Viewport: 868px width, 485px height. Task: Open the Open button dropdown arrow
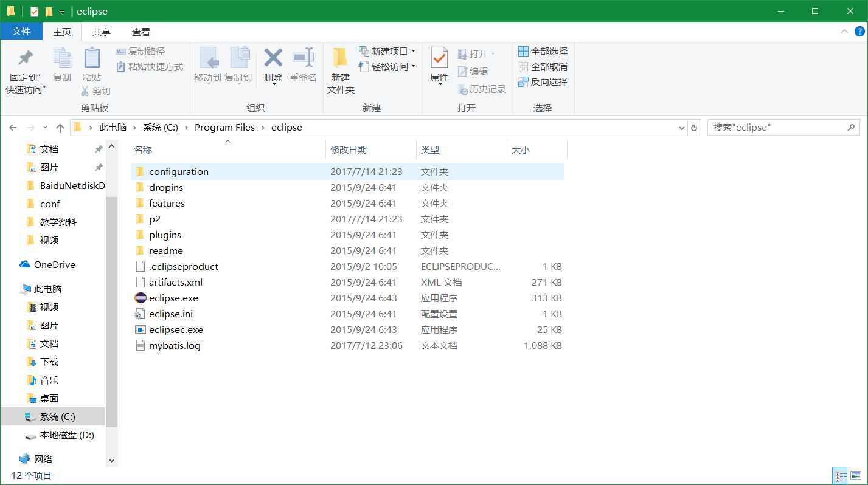coord(493,54)
